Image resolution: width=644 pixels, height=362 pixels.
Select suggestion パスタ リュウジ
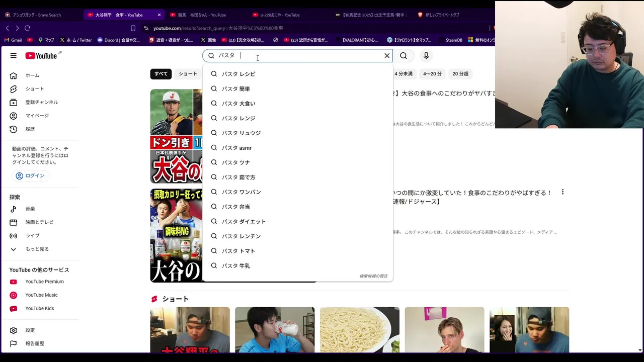(x=297, y=133)
